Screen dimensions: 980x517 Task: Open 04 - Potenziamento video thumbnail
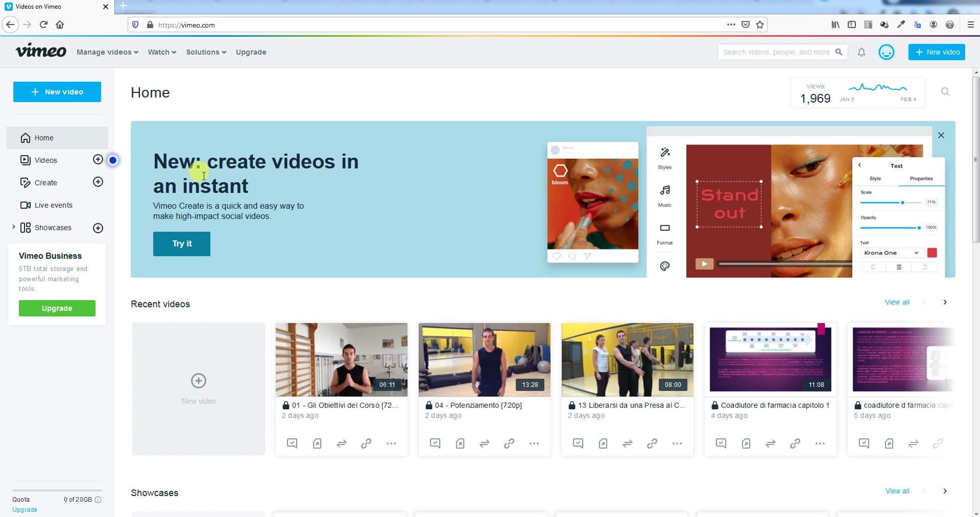click(x=484, y=360)
